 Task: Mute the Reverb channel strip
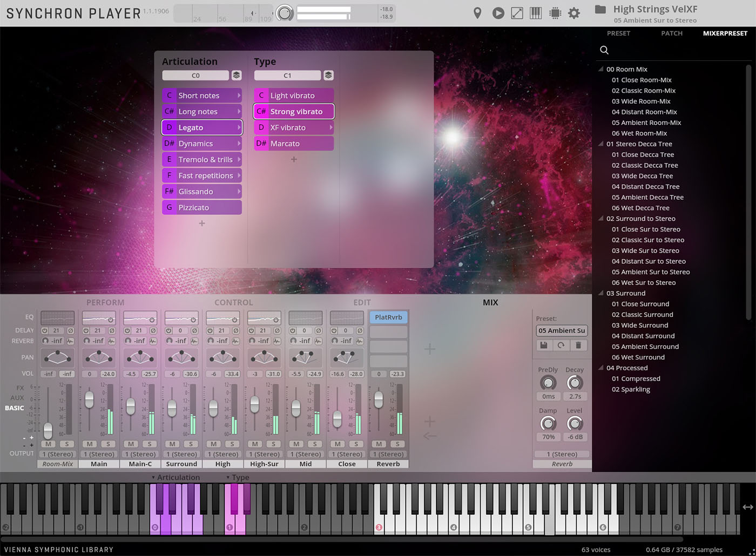click(x=378, y=444)
